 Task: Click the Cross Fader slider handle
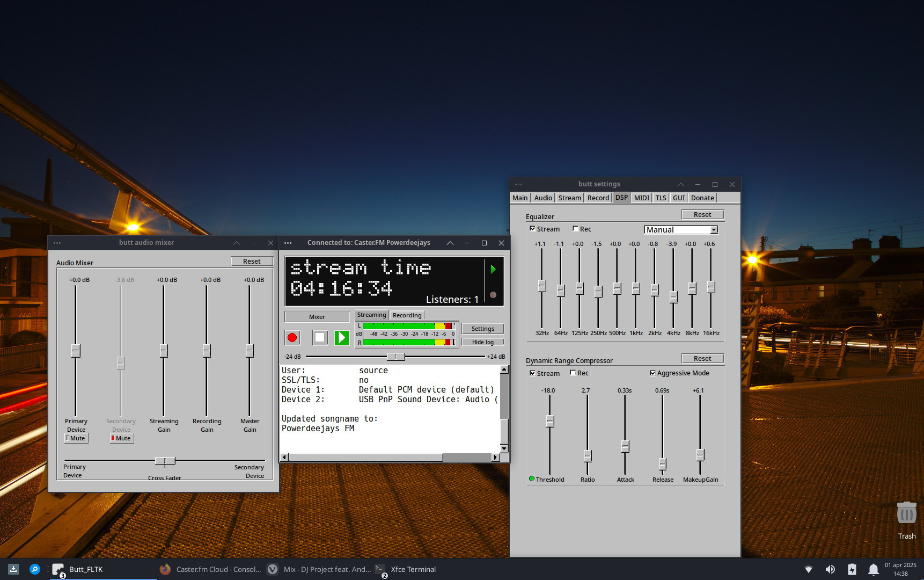165,461
